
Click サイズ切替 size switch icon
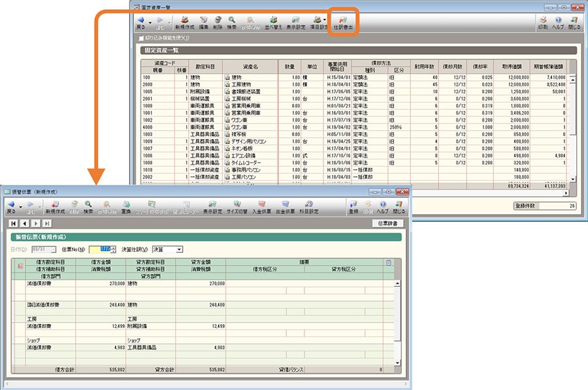pos(237,207)
